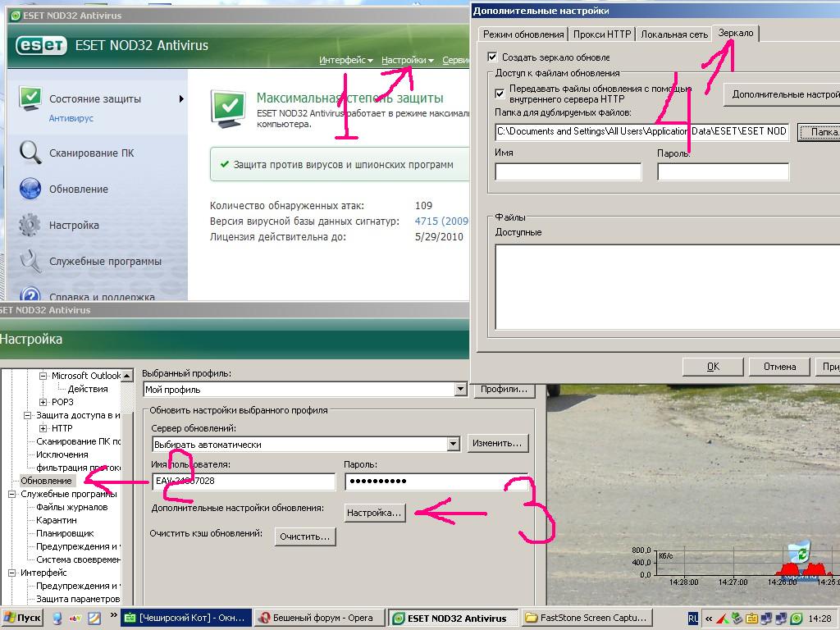The image size is (840, 630).
Task: Expand hidden quick launch items with » chevron
Action: (113, 615)
